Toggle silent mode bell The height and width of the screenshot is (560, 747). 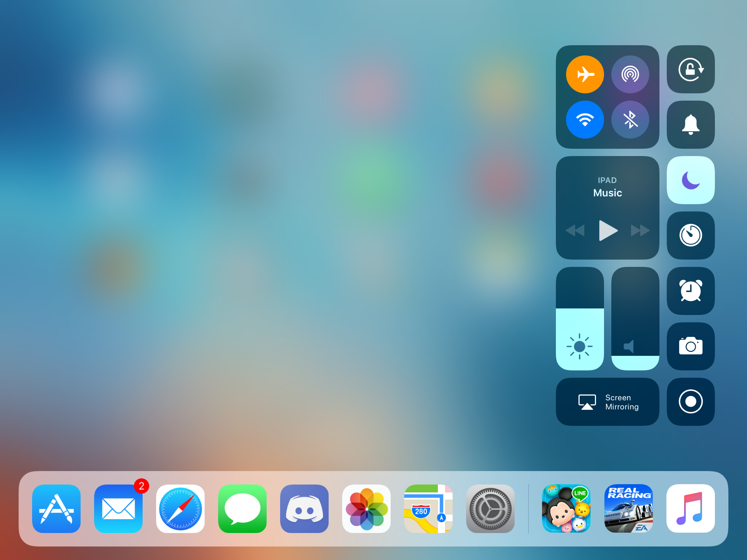coord(690,125)
